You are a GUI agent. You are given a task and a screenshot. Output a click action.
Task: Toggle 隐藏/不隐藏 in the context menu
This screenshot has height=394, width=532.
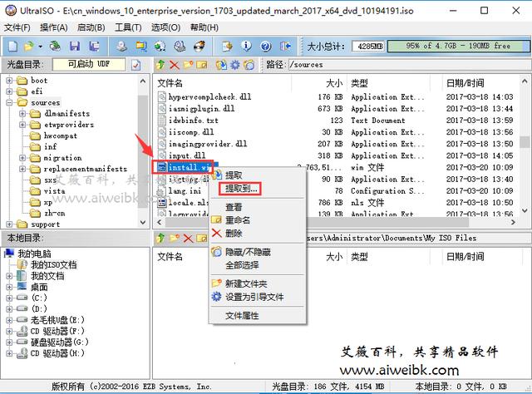click(x=248, y=252)
